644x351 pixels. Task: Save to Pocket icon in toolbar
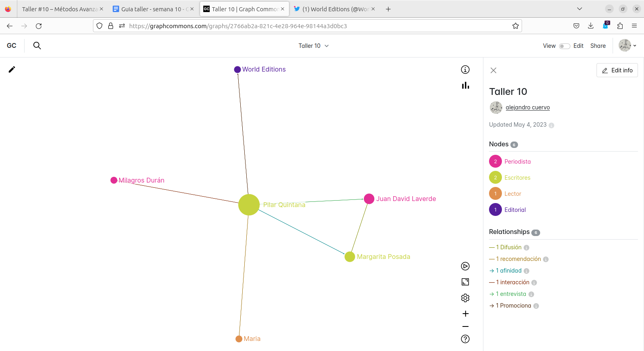[576, 26]
